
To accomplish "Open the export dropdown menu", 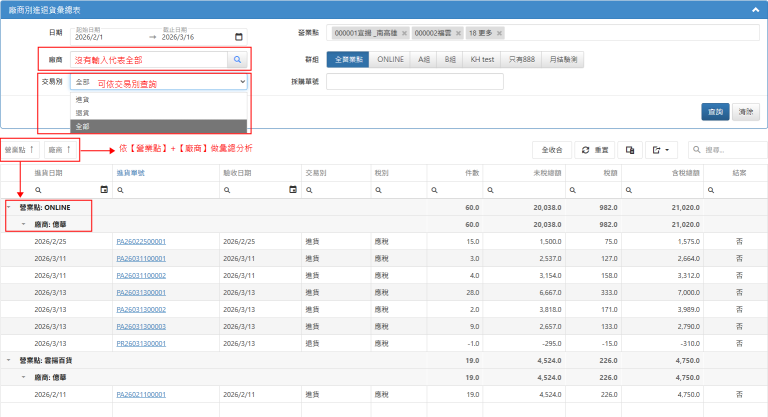I will (661, 150).
